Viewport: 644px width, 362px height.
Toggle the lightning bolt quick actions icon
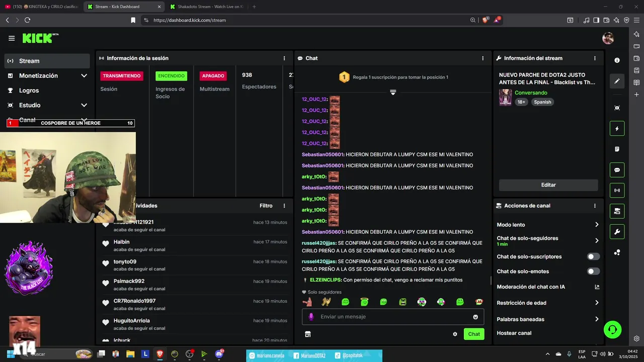tap(617, 129)
